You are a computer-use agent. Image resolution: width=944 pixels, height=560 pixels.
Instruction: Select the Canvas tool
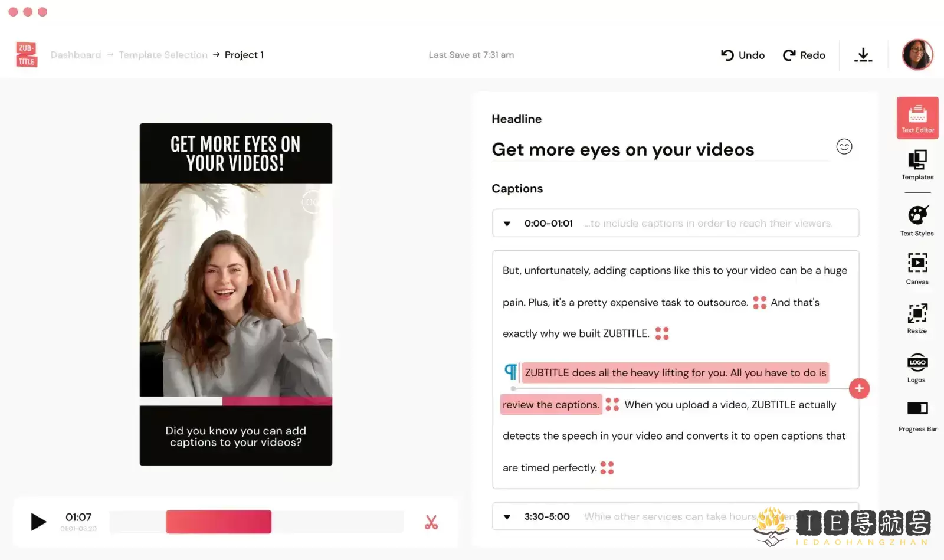(917, 268)
